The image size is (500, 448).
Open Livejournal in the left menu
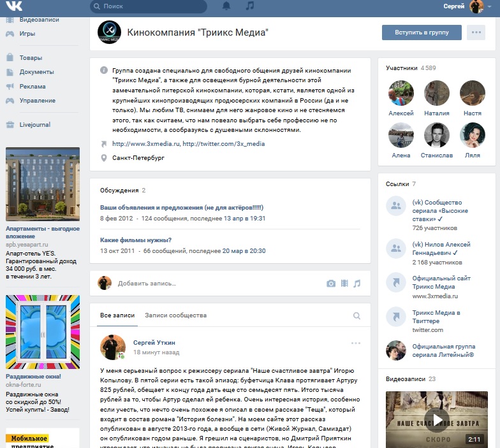point(34,125)
